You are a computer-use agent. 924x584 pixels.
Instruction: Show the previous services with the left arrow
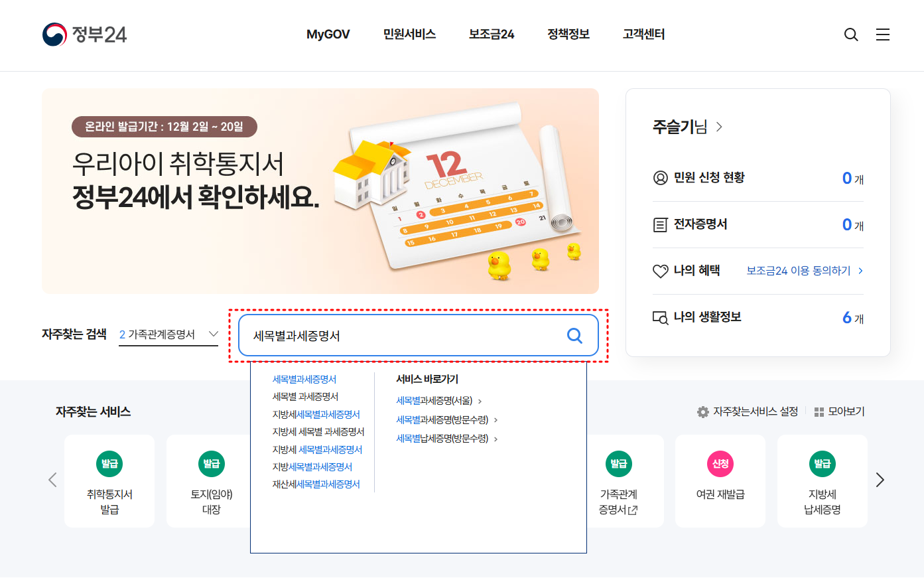point(52,480)
